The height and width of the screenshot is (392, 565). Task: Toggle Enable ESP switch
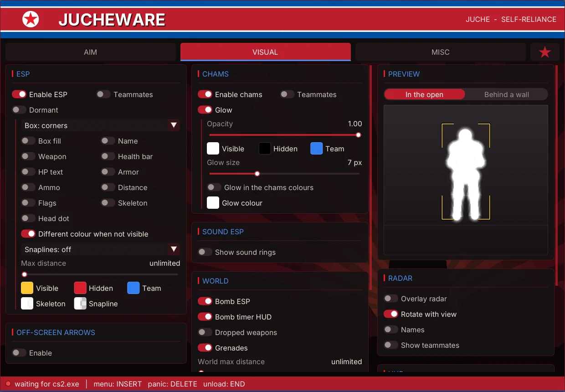point(19,94)
